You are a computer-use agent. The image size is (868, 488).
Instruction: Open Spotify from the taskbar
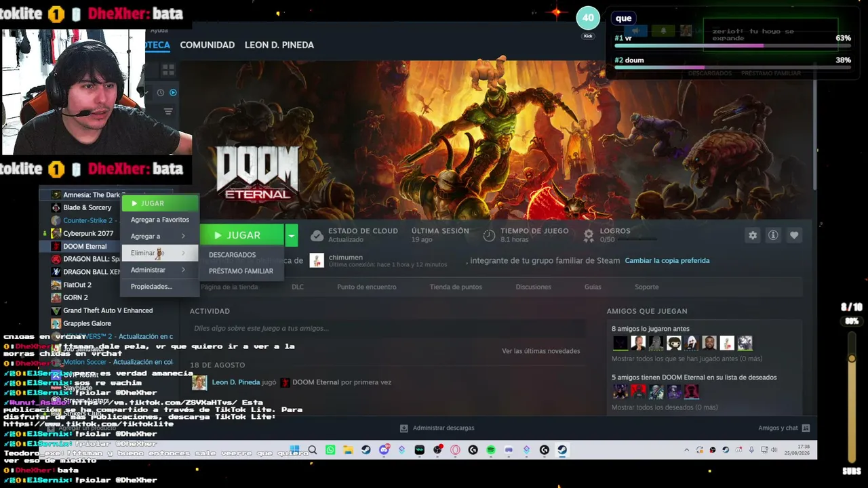tap(491, 450)
